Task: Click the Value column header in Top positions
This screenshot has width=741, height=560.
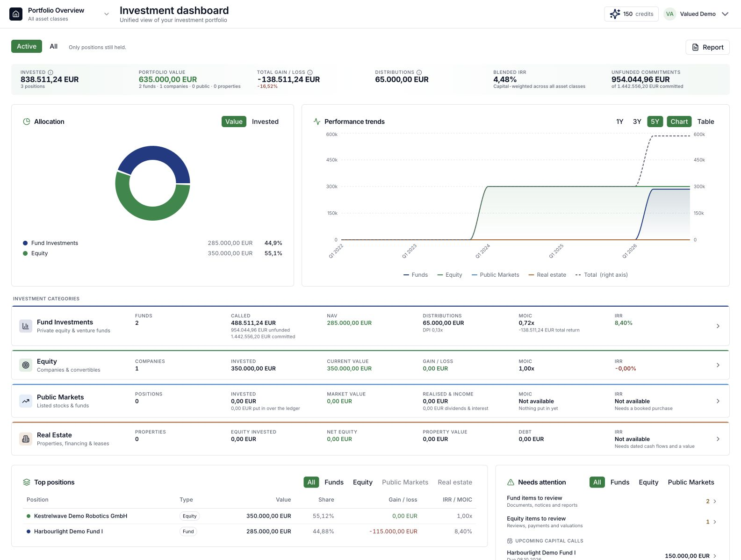Action: coord(283,500)
